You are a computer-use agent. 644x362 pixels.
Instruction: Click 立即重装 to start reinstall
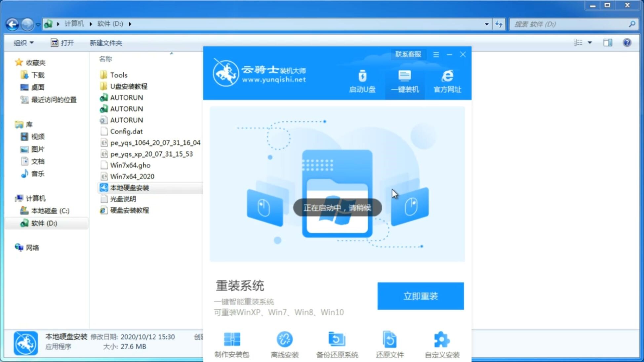(420, 296)
